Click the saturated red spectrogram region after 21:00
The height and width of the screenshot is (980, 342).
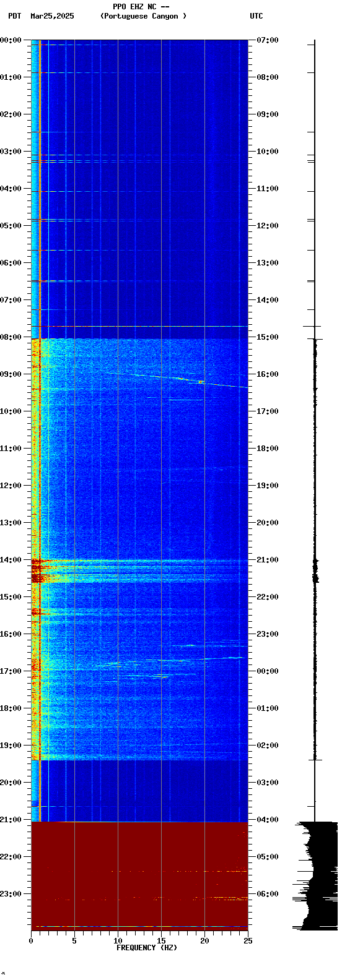pos(139,876)
